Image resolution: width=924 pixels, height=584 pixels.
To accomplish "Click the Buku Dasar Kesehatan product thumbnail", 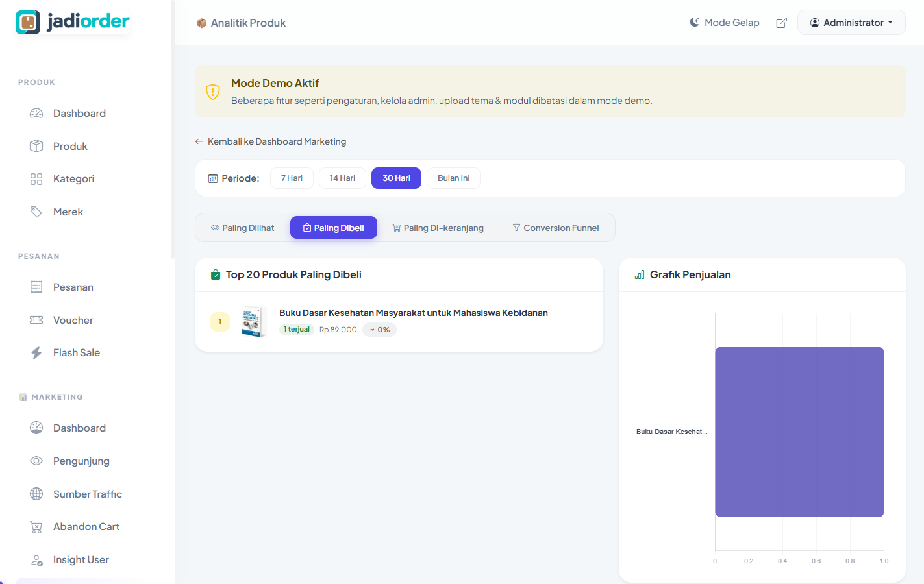I will point(253,321).
